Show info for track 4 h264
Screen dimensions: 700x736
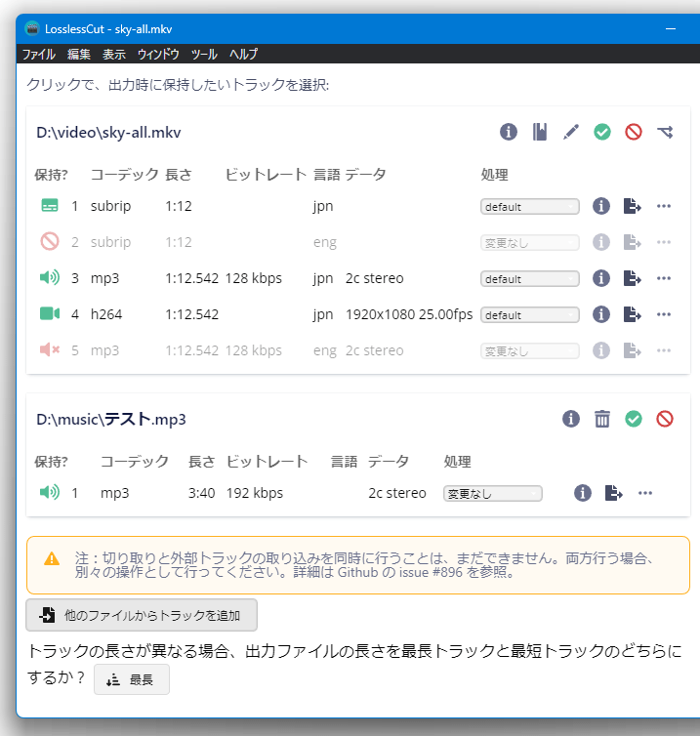601,314
